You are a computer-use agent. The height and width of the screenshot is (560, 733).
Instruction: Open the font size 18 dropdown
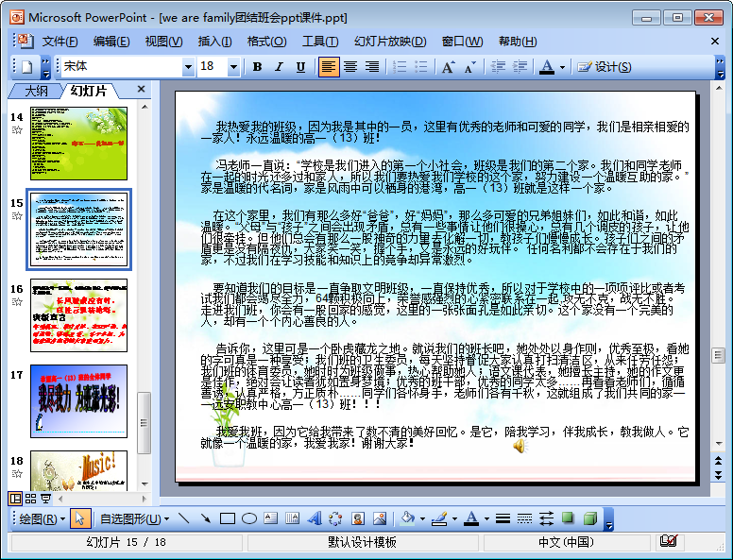pyautogui.click(x=233, y=67)
